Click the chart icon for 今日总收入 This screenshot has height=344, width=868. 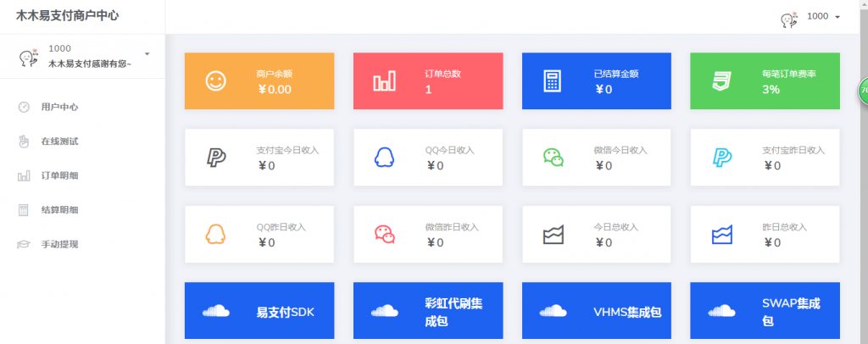(553, 234)
